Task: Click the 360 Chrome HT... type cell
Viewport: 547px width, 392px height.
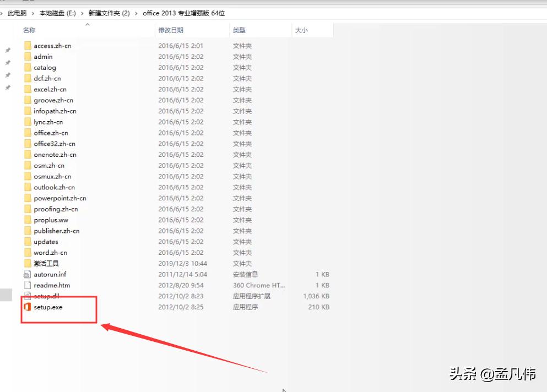Action: click(x=259, y=285)
